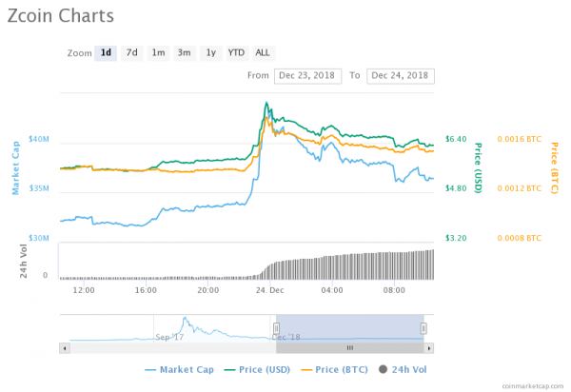Image resolution: width=571 pixels, height=392 pixels.
Task: Click the Price (BTC) axis title
Action: (554, 168)
